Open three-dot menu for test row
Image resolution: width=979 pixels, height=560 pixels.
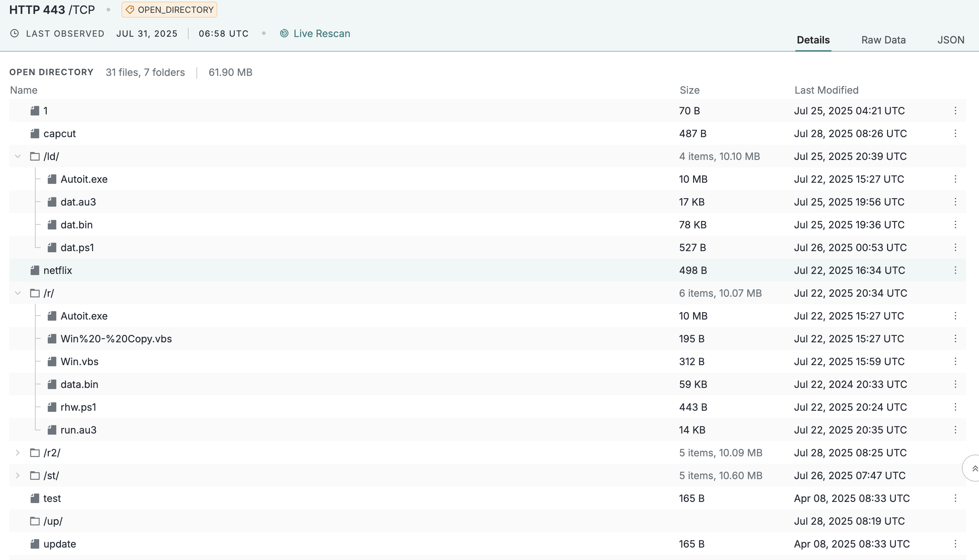pos(955,498)
